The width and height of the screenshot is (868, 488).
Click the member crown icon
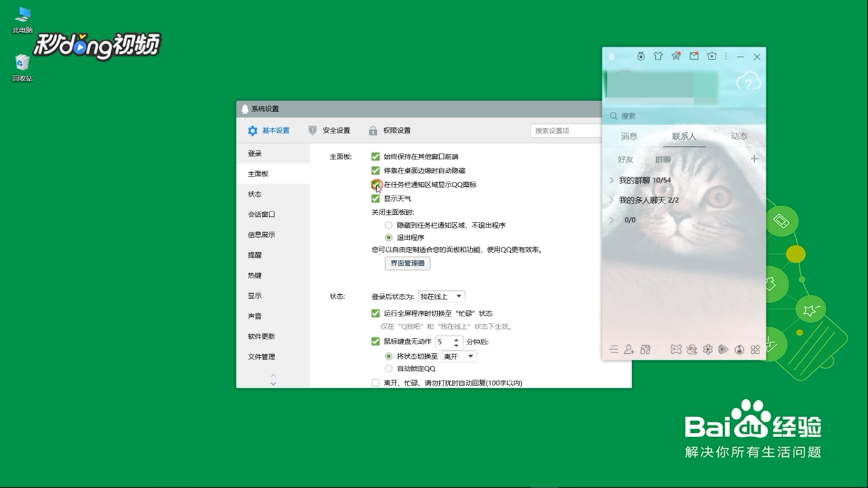(712, 57)
